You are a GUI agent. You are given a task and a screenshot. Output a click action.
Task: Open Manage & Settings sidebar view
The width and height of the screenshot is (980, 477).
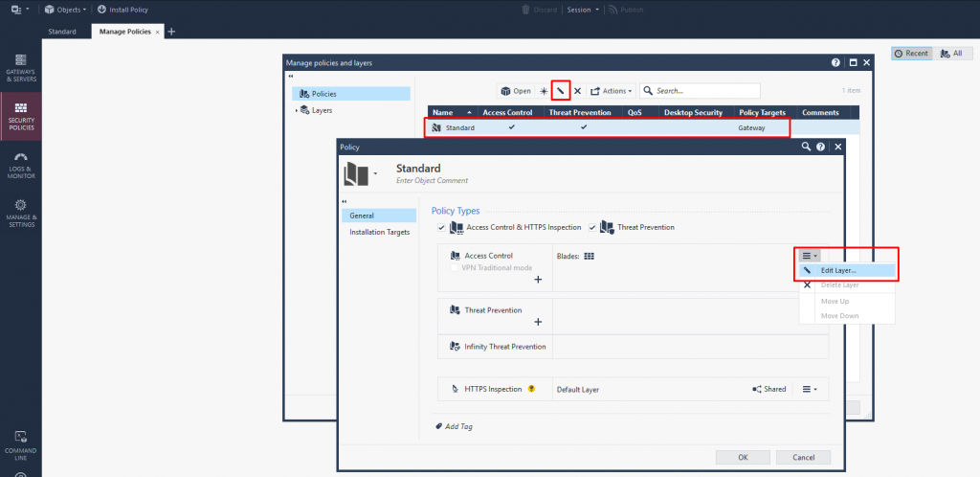pos(20,213)
